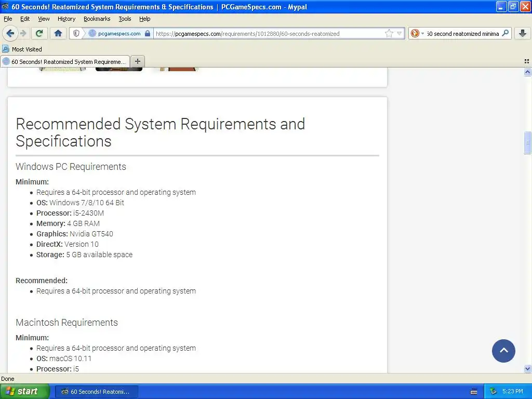
Task: Click in the search box text field
Action: (463, 33)
